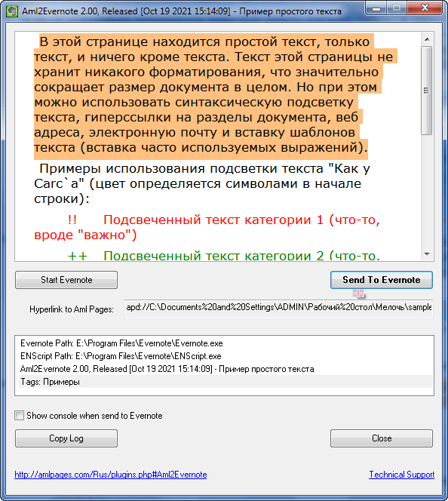Click red text "Подсвеченный текст категории 1"
Image resolution: width=448 pixels, height=501 pixels.
click(213, 220)
